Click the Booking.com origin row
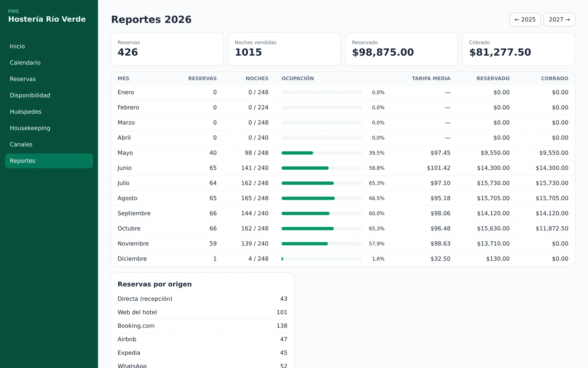 202,326
